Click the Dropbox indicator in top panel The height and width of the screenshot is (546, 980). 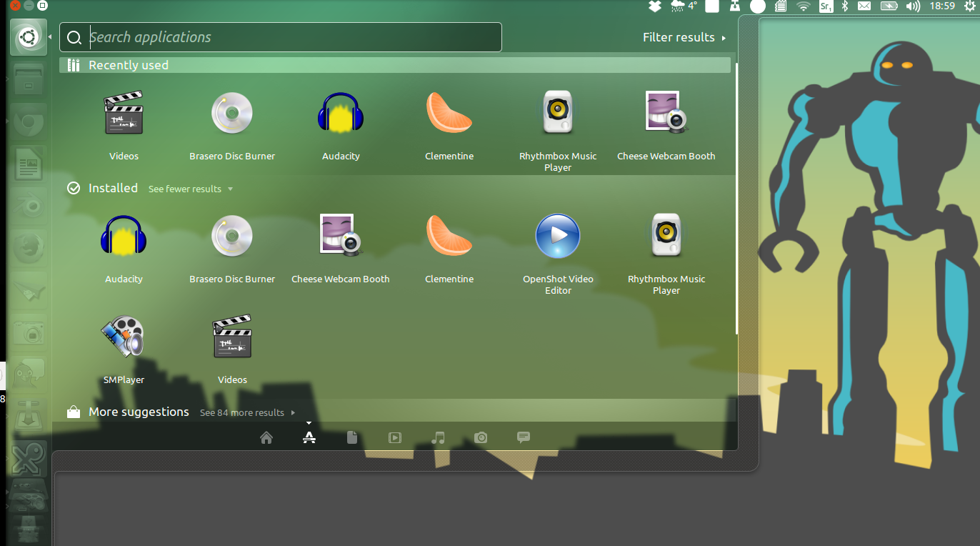[x=654, y=6]
